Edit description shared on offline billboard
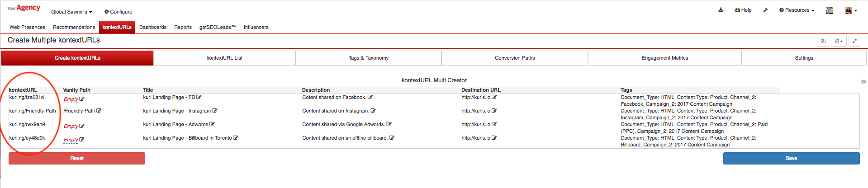This screenshot has height=188, width=868. coord(392,138)
